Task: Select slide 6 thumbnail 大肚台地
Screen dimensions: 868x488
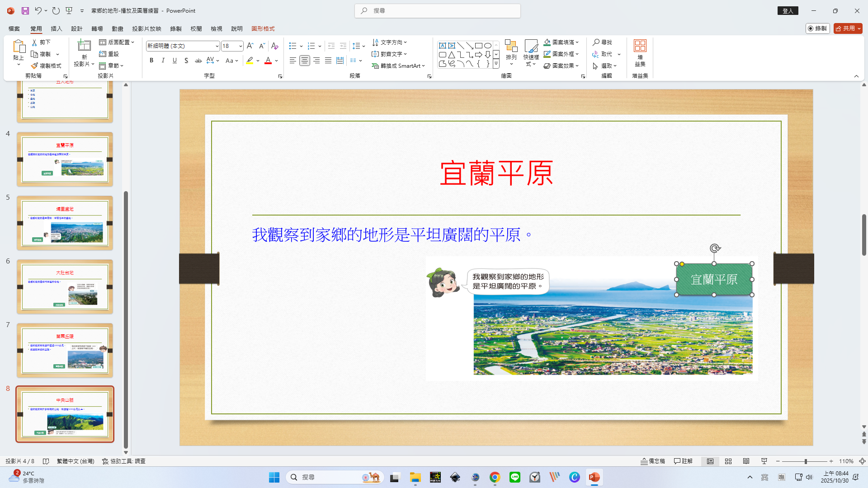Action: [65, 287]
